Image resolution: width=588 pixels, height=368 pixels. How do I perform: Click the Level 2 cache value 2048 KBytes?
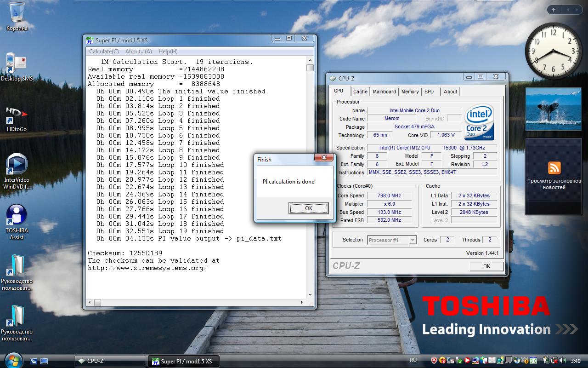click(474, 212)
